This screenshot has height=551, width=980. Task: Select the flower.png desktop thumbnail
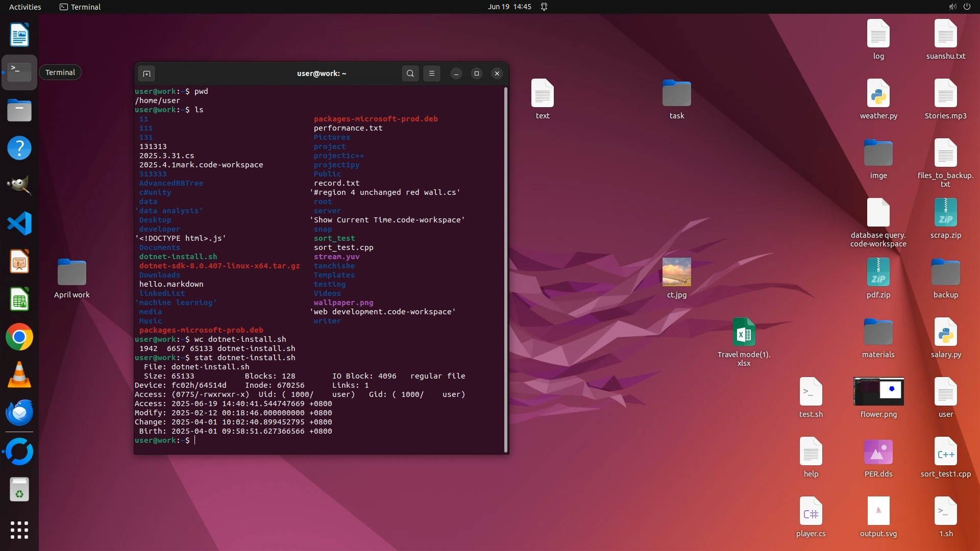[x=878, y=392]
